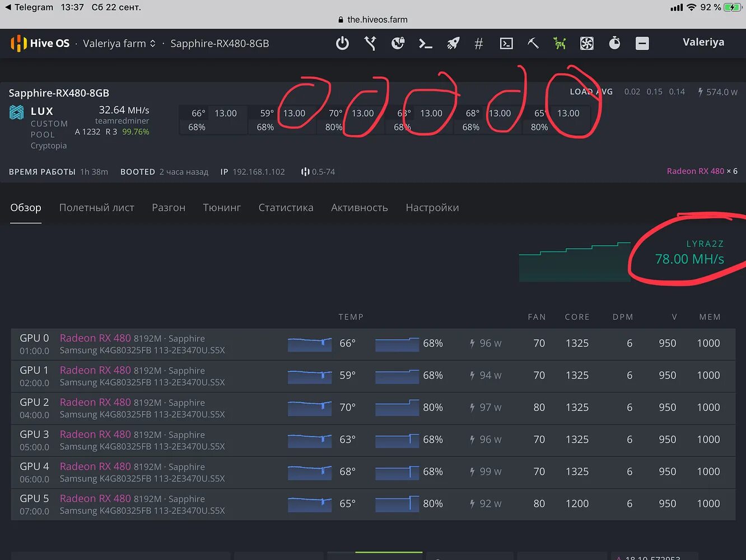746x560 pixels.
Task: Click the lock icon before the.hiveos.farm
Action: point(341,20)
